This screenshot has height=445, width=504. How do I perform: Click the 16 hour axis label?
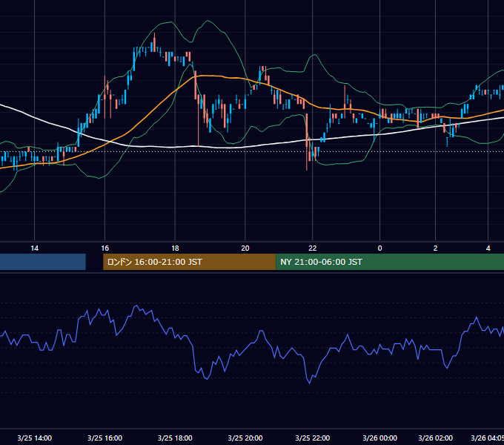point(105,248)
